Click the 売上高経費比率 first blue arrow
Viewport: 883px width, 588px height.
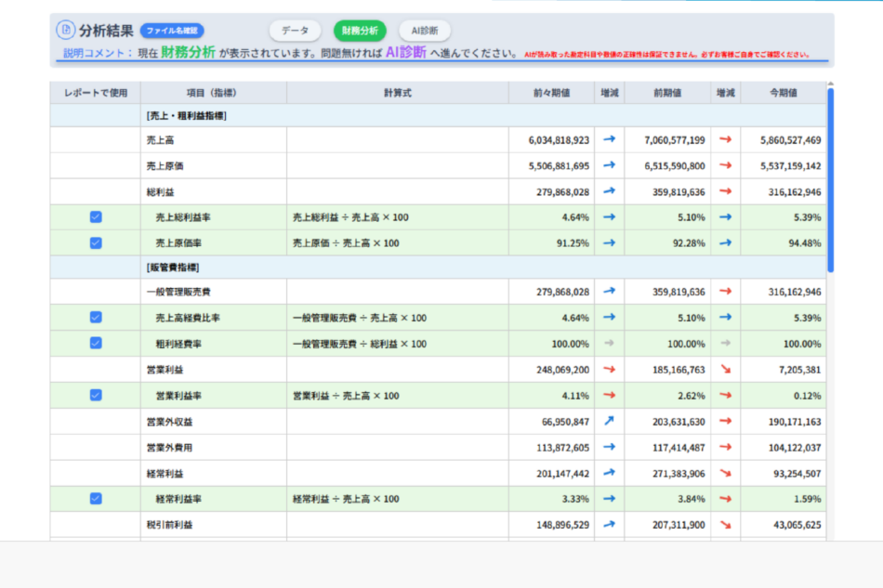pyautogui.click(x=610, y=318)
